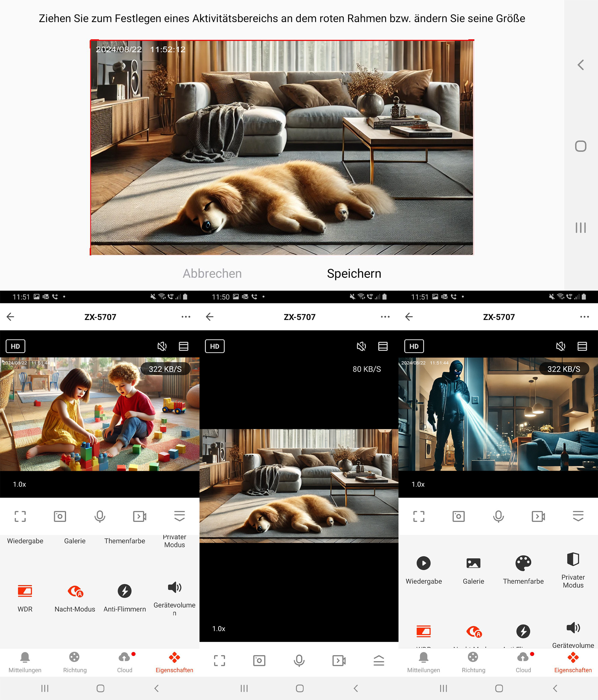
Task: Tap the HD quality badge in left panel
Action: pyautogui.click(x=15, y=346)
